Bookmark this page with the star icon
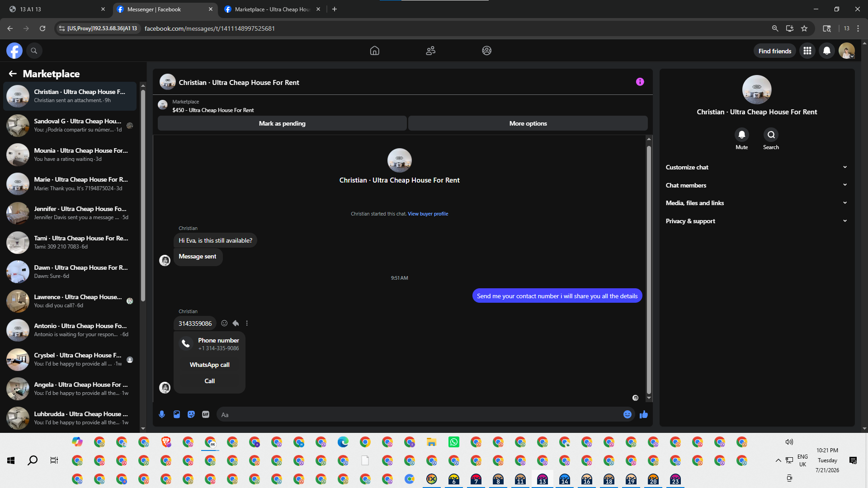868x488 pixels. point(804,28)
